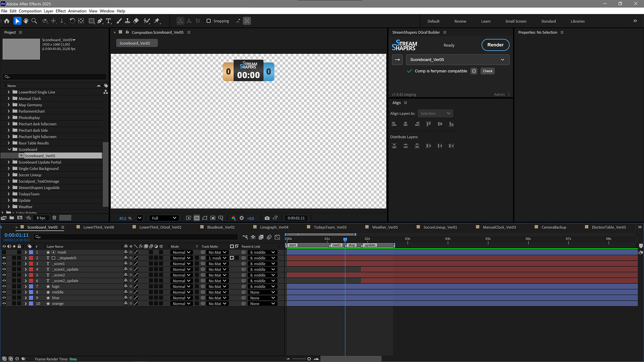Click the StreamShapers arrow import button

coord(397,60)
